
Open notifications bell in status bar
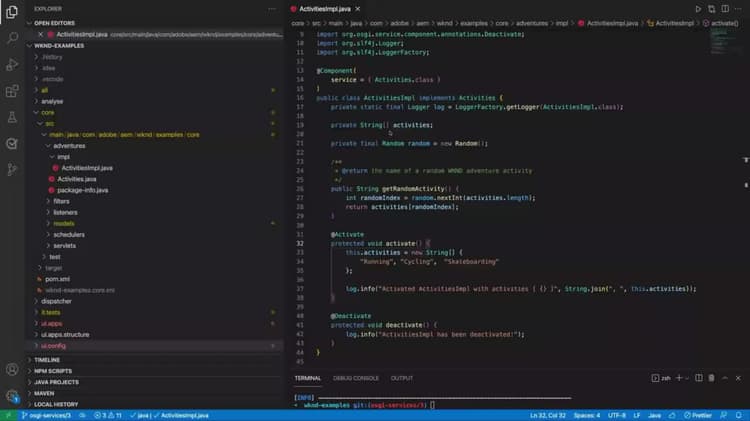(x=739, y=415)
